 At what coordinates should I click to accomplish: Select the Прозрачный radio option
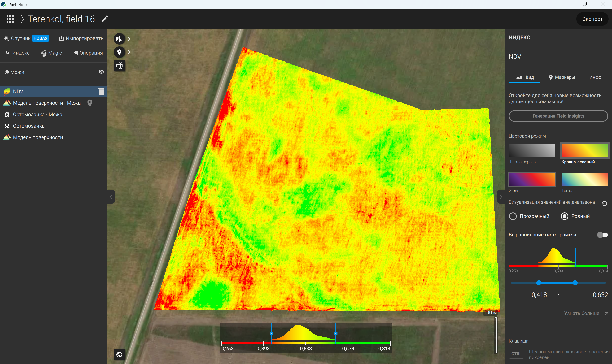(x=513, y=216)
